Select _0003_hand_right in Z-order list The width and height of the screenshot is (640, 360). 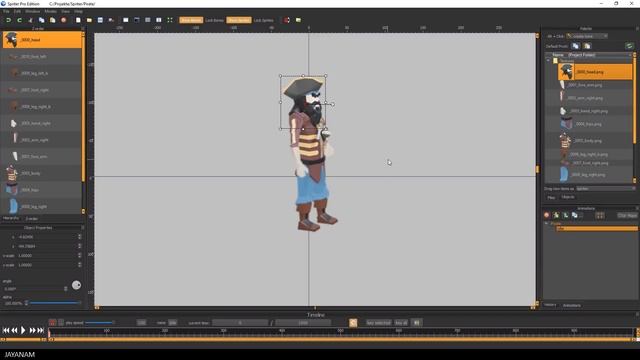coord(42,123)
